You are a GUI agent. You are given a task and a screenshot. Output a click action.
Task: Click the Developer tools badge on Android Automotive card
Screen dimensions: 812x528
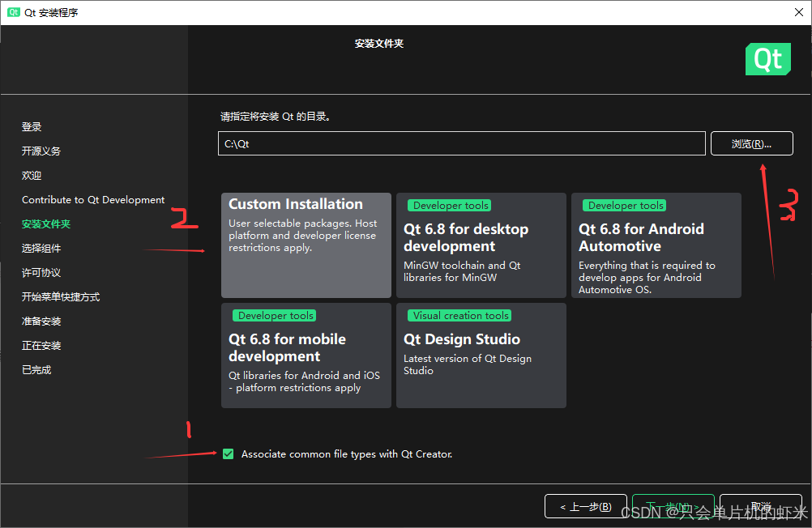point(625,205)
